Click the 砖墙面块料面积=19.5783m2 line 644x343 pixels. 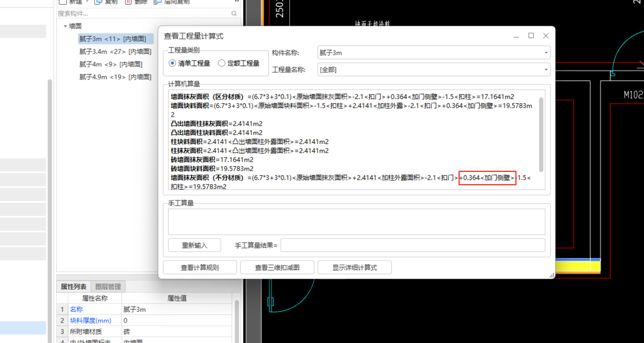pyautogui.click(x=212, y=169)
